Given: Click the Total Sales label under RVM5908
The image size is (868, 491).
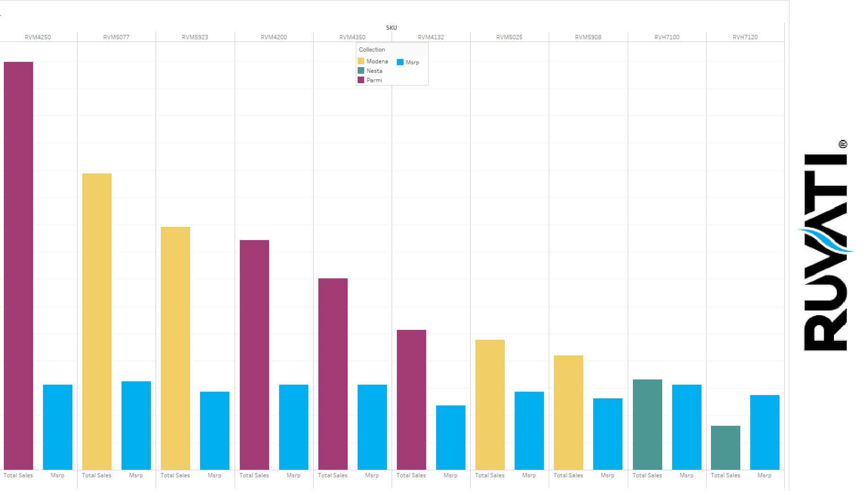Looking at the screenshot, I should pos(568,475).
